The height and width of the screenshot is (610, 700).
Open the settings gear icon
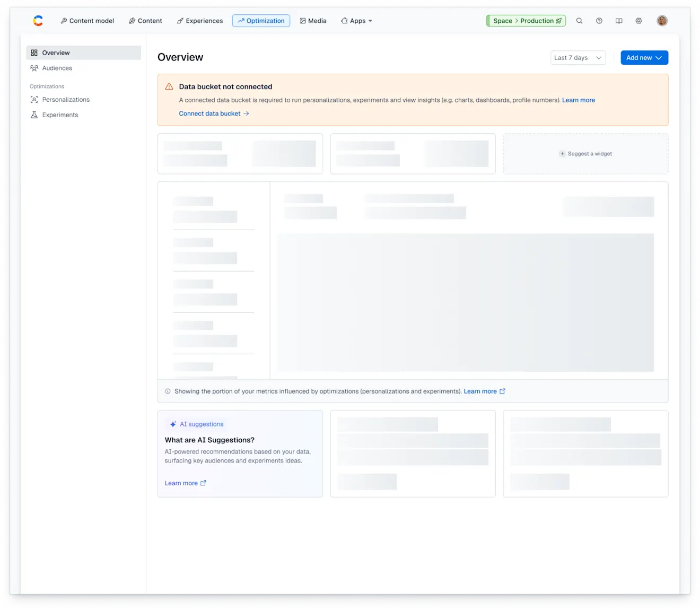click(638, 21)
